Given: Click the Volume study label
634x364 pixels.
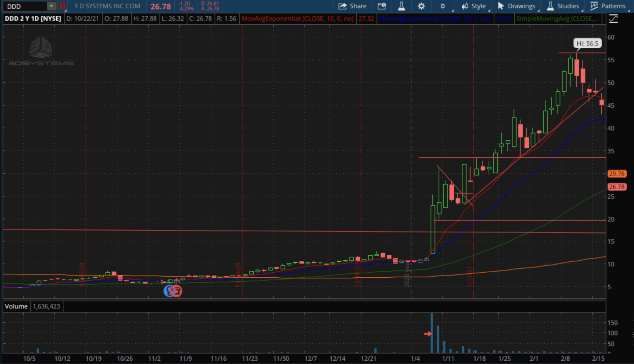Looking at the screenshot, I should click(x=16, y=306).
